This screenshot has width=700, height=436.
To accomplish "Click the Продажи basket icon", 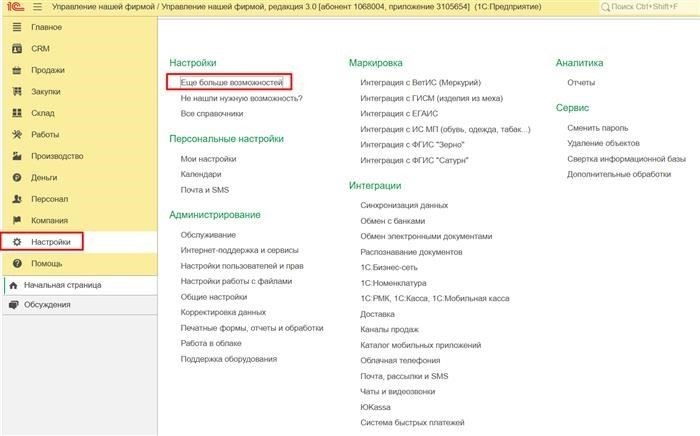I will (x=17, y=70).
